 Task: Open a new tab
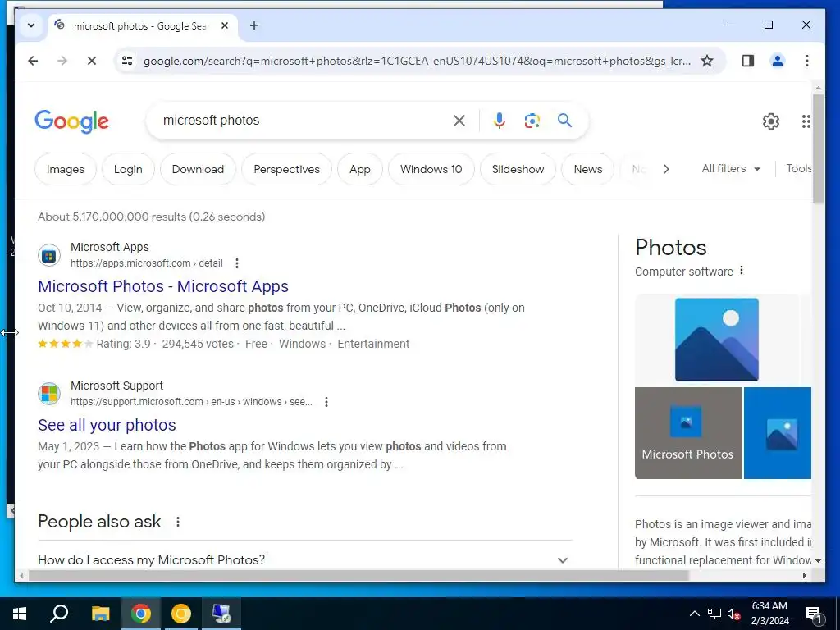(x=254, y=25)
